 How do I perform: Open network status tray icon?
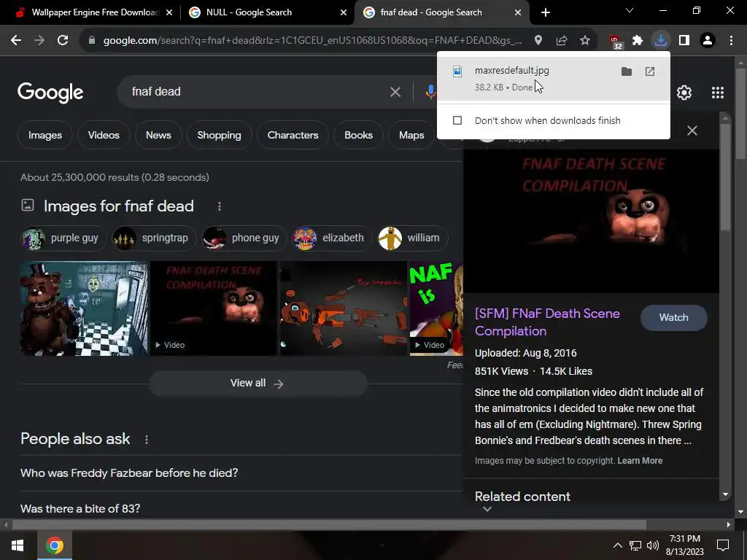tap(635, 545)
